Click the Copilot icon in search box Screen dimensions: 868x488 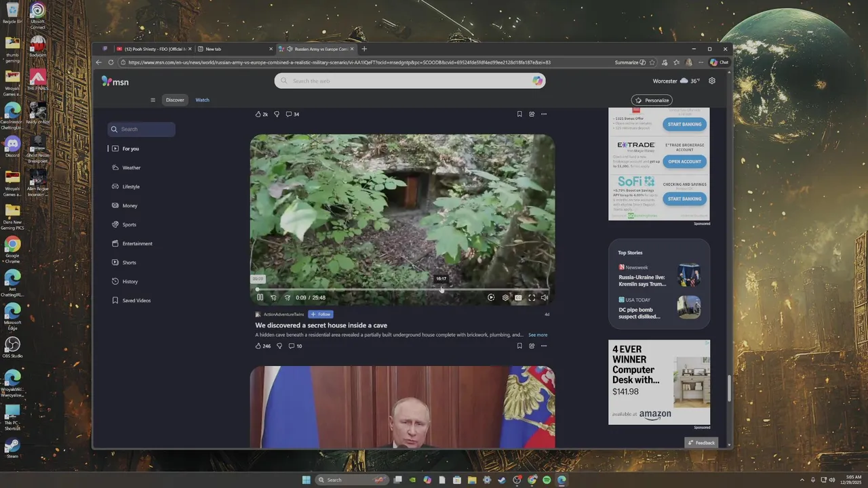[537, 81]
